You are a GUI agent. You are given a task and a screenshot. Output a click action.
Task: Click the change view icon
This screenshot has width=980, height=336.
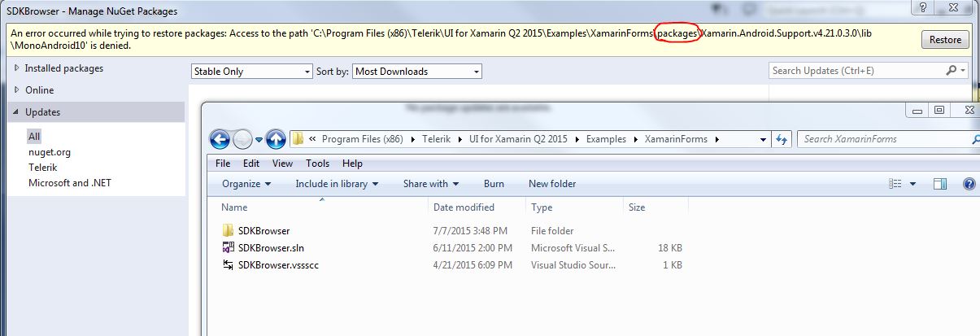point(895,184)
